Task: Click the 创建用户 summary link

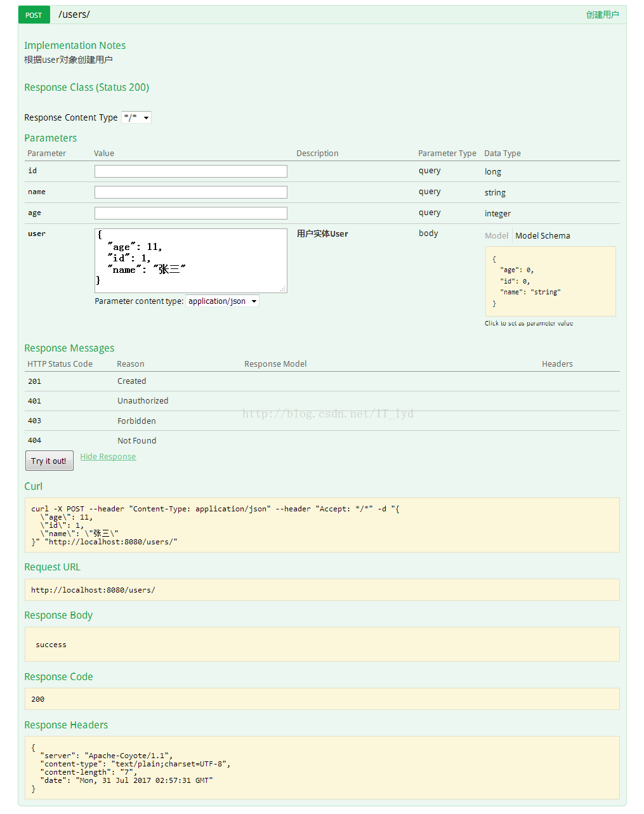Action: (x=602, y=15)
